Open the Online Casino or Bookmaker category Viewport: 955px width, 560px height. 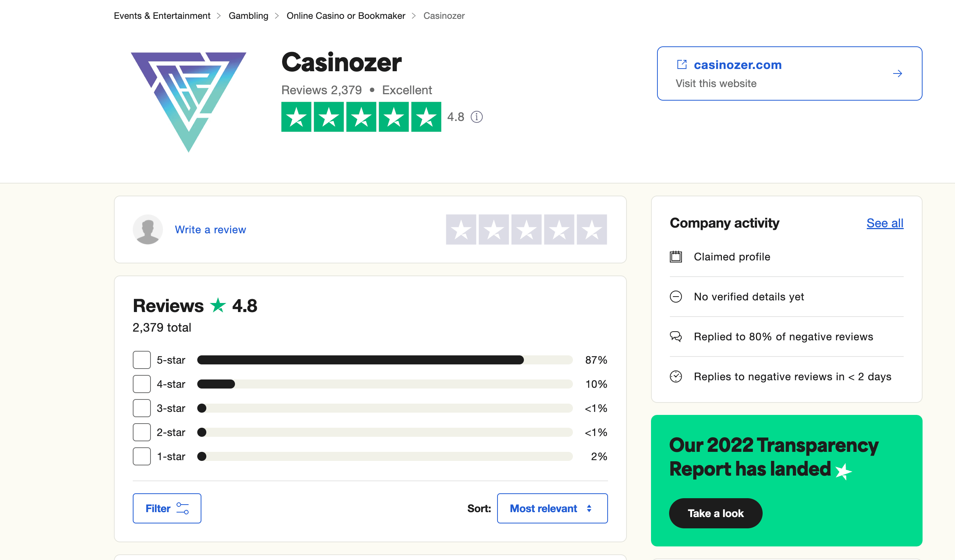pyautogui.click(x=346, y=15)
